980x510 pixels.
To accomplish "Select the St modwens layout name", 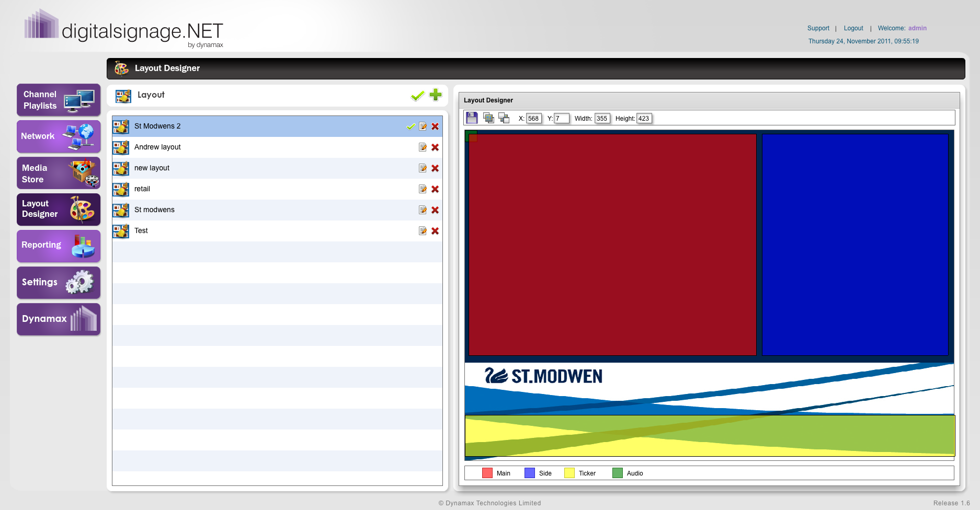I will [154, 210].
